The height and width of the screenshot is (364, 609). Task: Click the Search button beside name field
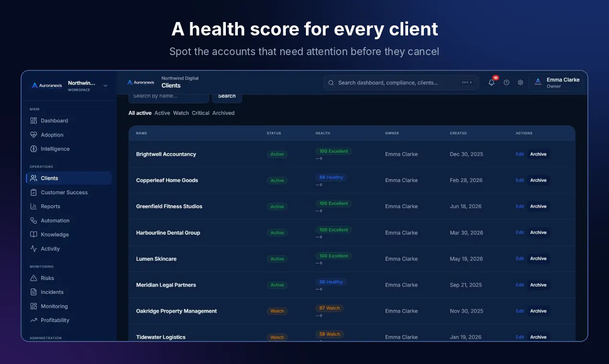pyautogui.click(x=227, y=96)
